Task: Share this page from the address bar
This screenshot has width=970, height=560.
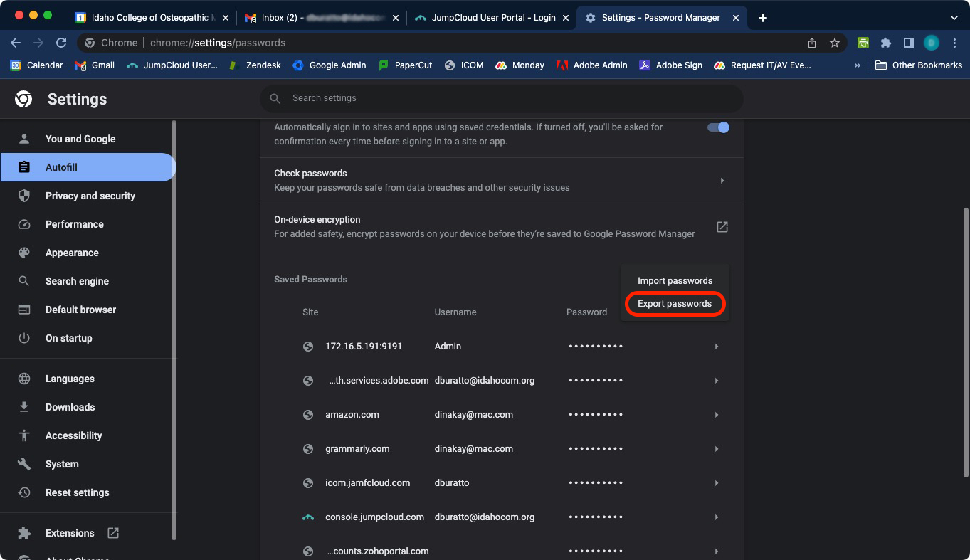Action: 811,43
